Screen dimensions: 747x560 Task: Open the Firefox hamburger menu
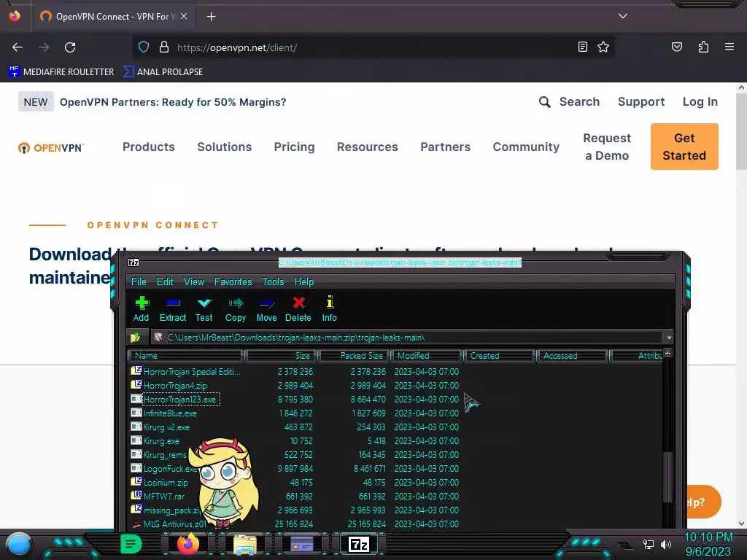[x=729, y=47]
